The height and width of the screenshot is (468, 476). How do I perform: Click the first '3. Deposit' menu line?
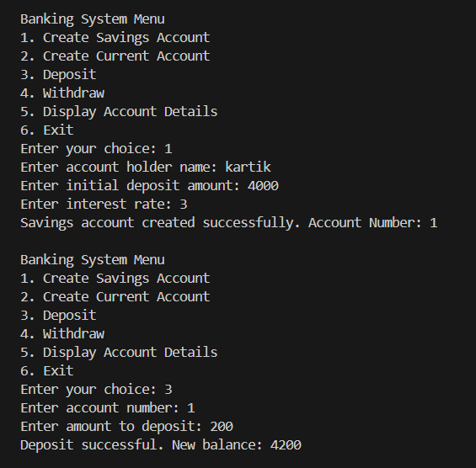[x=58, y=75]
